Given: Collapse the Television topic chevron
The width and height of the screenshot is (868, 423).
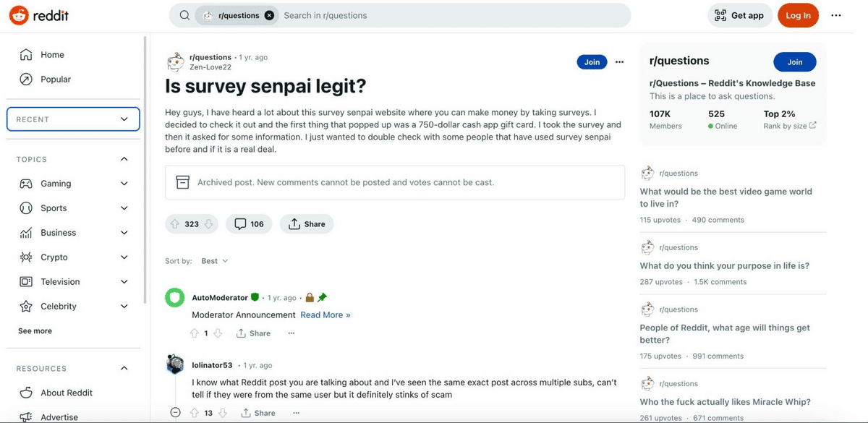Looking at the screenshot, I should point(123,281).
